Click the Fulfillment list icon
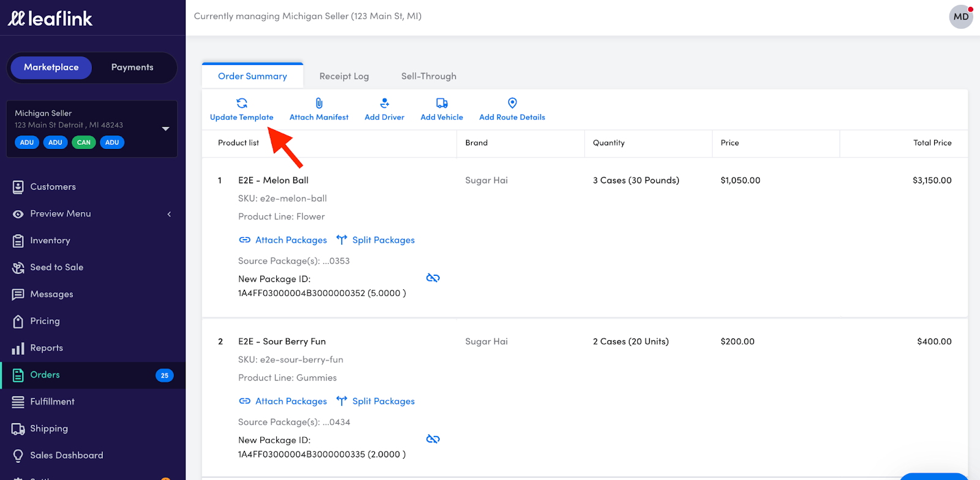980x480 pixels. pyautogui.click(x=18, y=402)
